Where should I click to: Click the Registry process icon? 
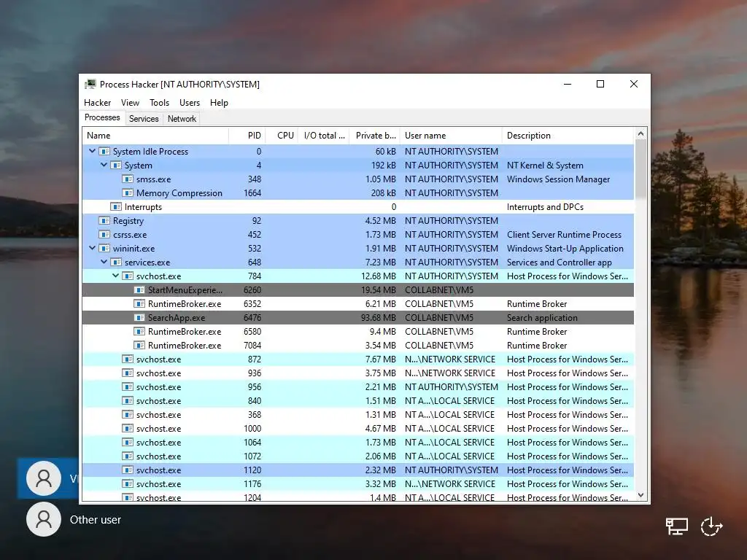coord(104,220)
